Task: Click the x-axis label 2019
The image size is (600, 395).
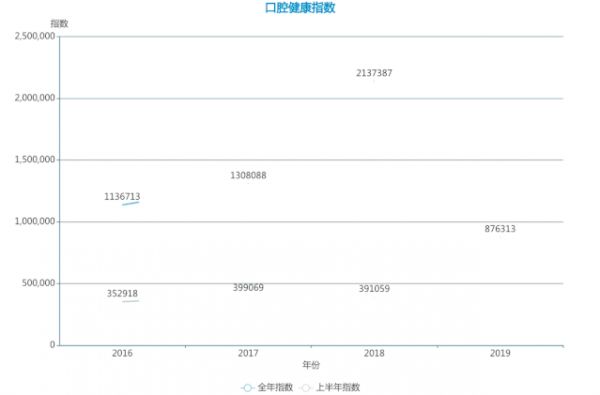Action: [500, 353]
